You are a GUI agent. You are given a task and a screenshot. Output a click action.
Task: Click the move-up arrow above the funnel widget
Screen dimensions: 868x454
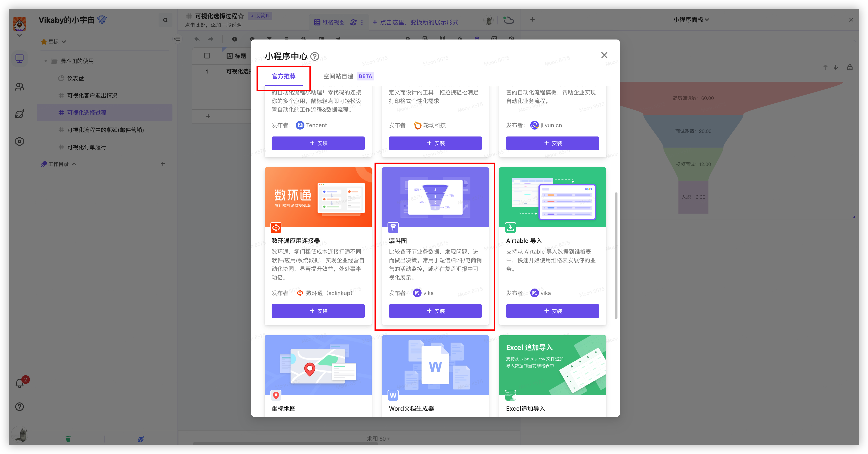point(825,67)
